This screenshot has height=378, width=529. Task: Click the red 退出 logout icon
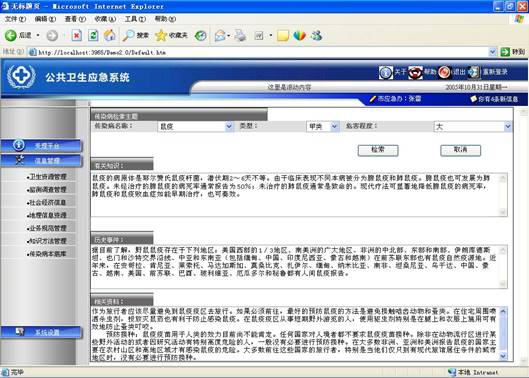[444, 72]
